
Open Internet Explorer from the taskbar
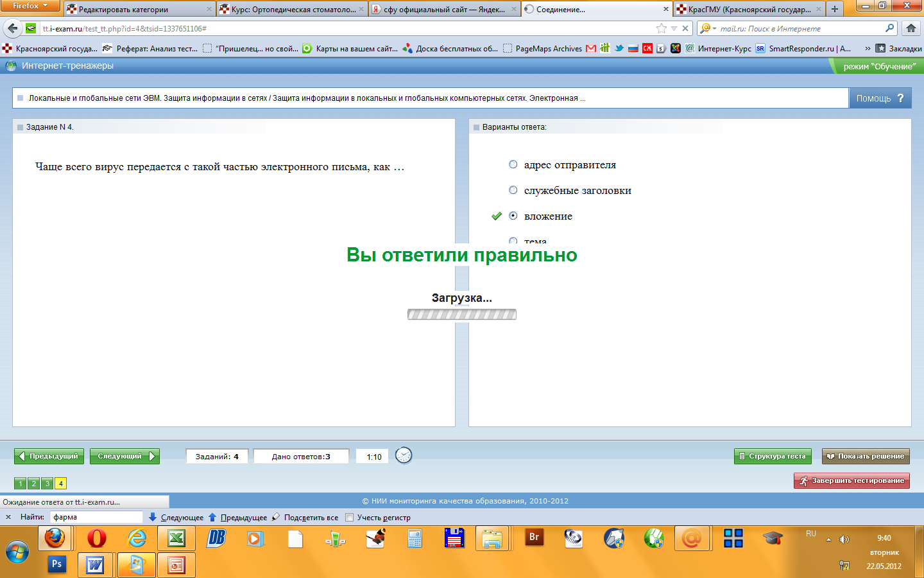tap(137, 538)
